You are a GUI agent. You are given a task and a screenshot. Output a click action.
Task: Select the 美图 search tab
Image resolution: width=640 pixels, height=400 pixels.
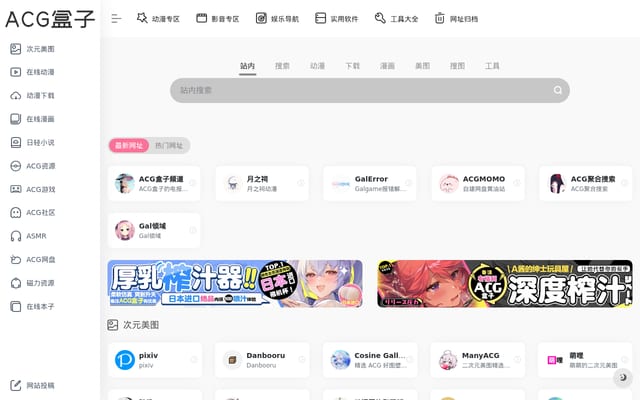[x=422, y=66]
